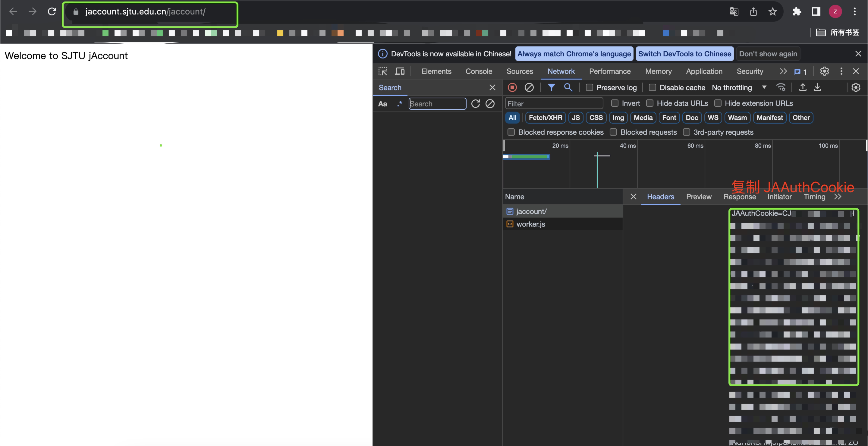Tick the Hide data URLs checkbox
This screenshot has height=446, width=868.
[650, 103]
